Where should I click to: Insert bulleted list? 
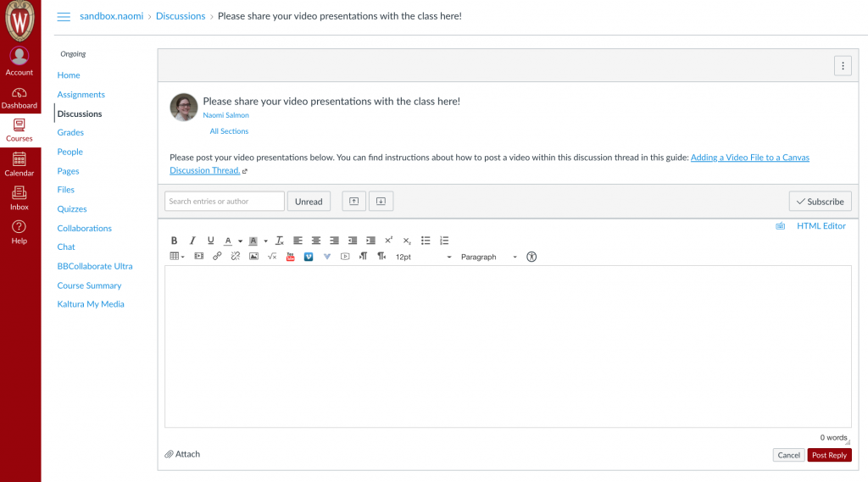tap(426, 241)
